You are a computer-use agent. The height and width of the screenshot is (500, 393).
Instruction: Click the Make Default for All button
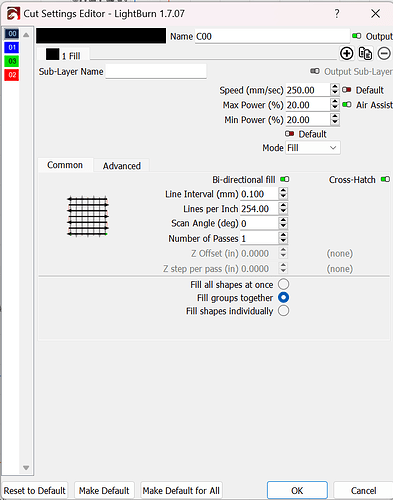(x=181, y=491)
